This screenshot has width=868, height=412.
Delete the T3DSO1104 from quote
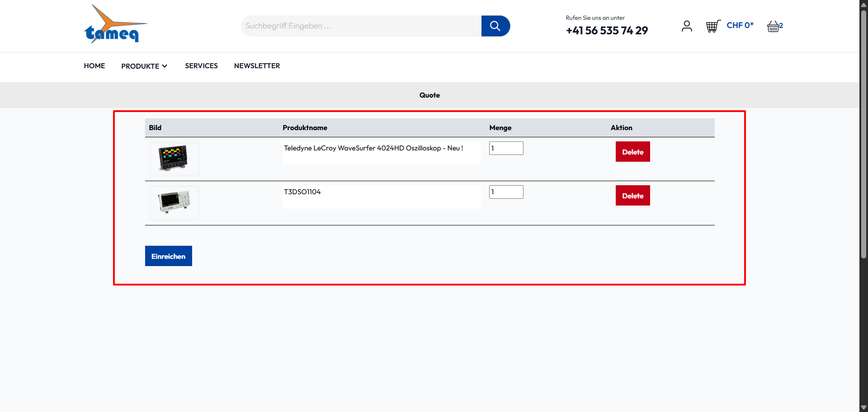[632, 196]
